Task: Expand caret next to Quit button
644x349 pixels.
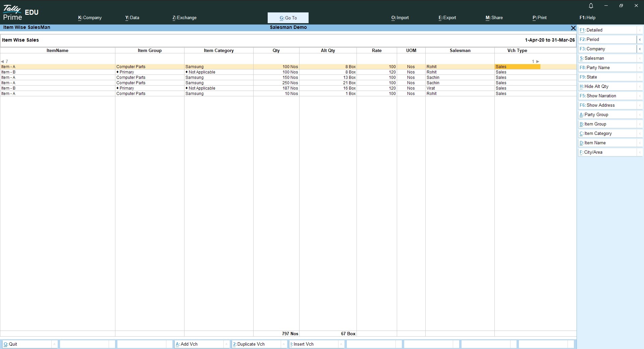Action: pos(54,344)
